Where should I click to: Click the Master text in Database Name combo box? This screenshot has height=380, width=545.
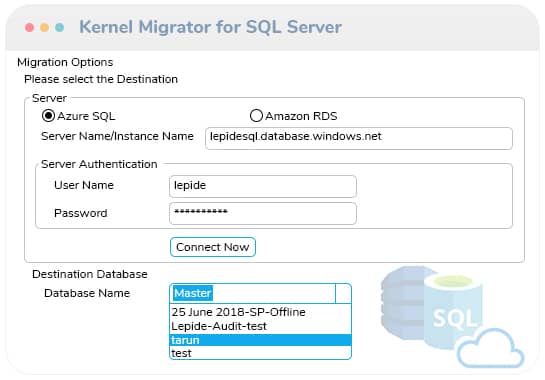(x=193, y=293)
